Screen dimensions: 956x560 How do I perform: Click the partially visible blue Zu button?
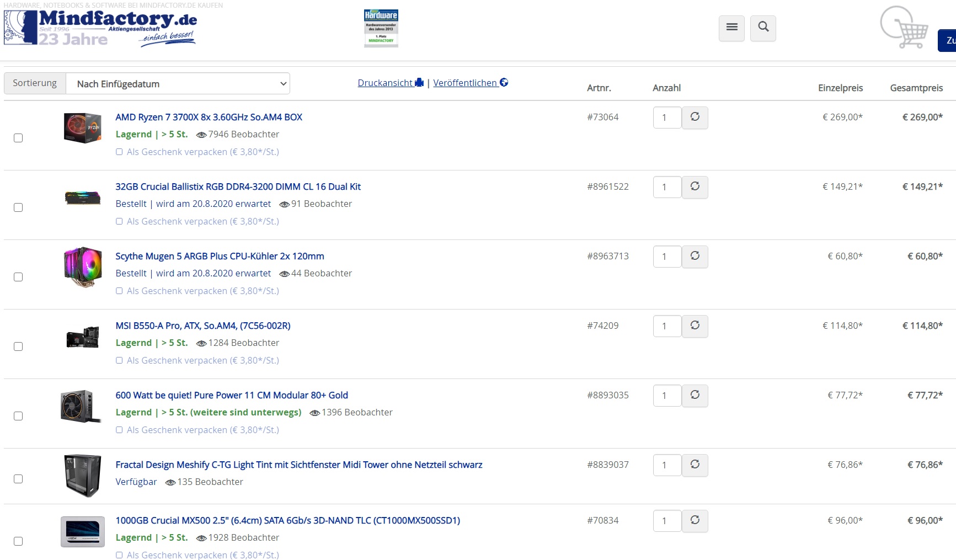click(947, 40)
